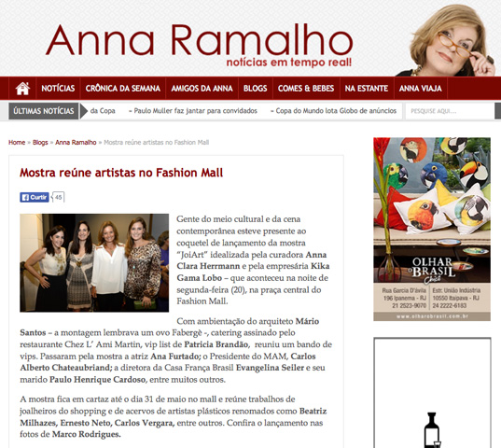This screenshot has height=448, width=501.
Task: Open news item Copa do Mundo lota Globo
Action: tap(336, 111)
